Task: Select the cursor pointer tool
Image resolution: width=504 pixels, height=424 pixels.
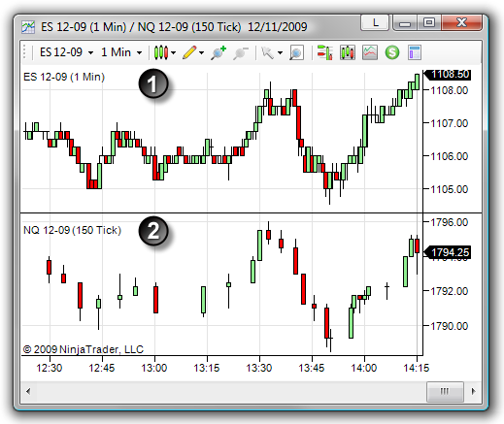Action: pos(267,52)
